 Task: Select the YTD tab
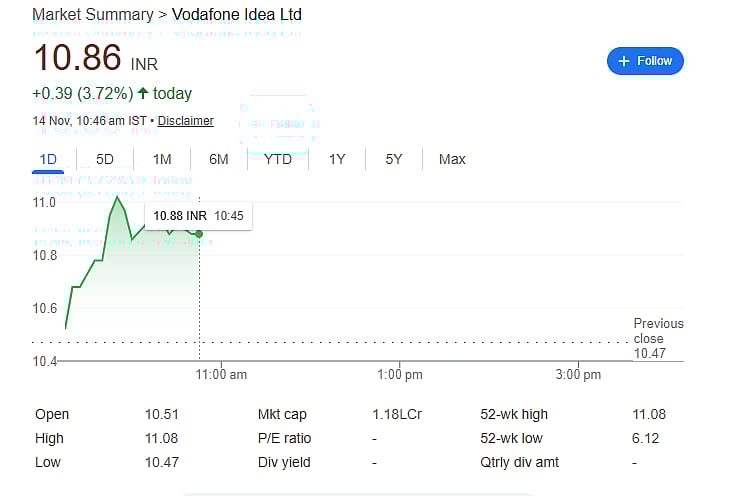278,159
